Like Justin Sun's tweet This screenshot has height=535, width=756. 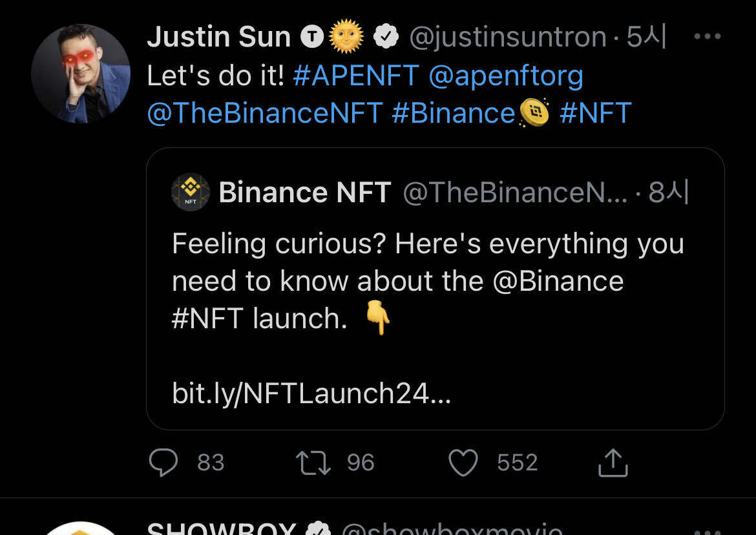[463, 463]
